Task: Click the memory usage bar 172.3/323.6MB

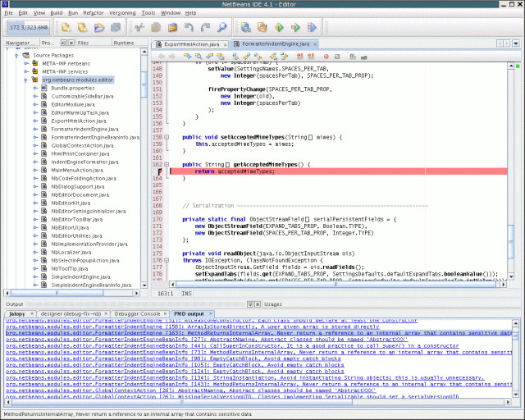Action: 29,27
